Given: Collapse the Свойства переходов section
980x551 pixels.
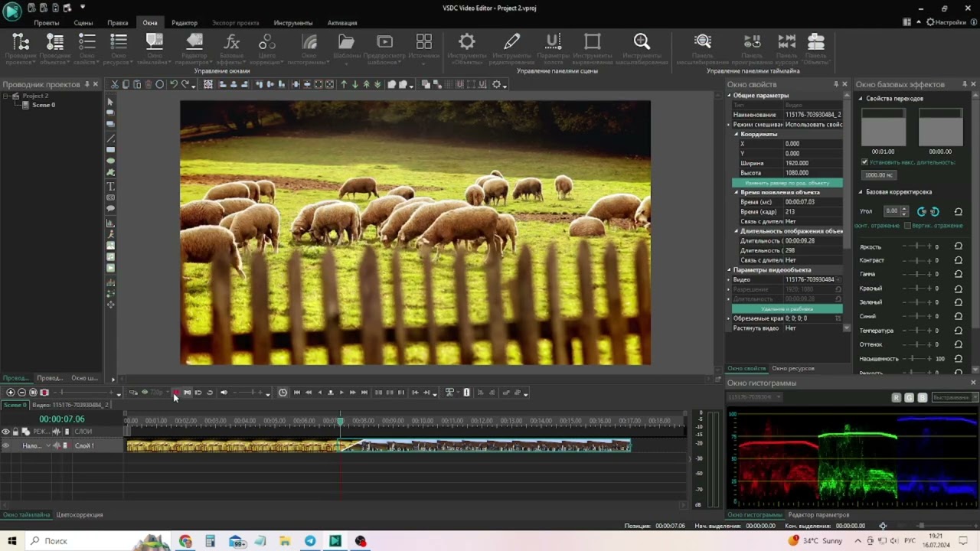Looking at the screenshot, I should 860,99.
